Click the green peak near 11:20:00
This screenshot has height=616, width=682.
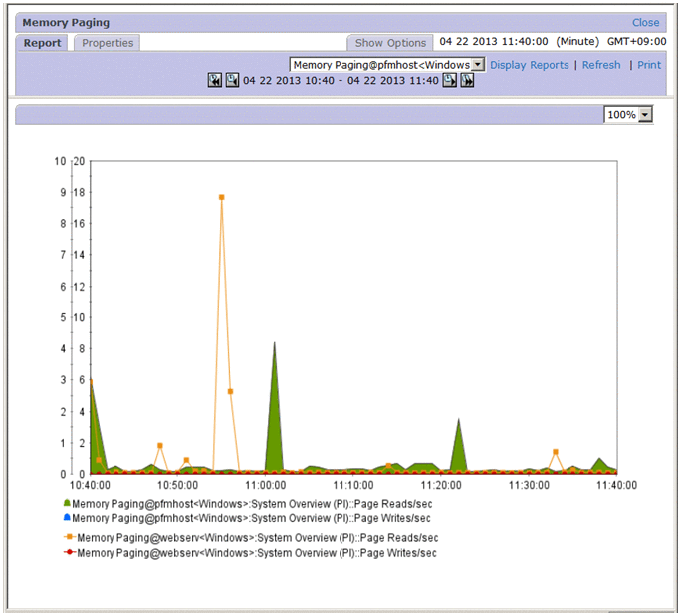point(458,420)
